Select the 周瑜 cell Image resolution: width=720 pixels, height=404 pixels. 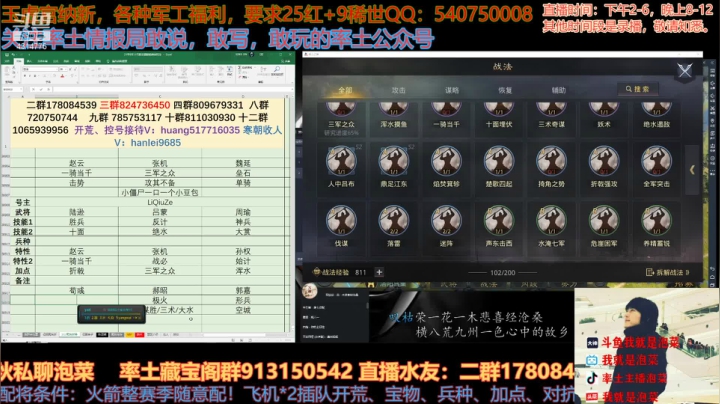(x=243, y=212)
